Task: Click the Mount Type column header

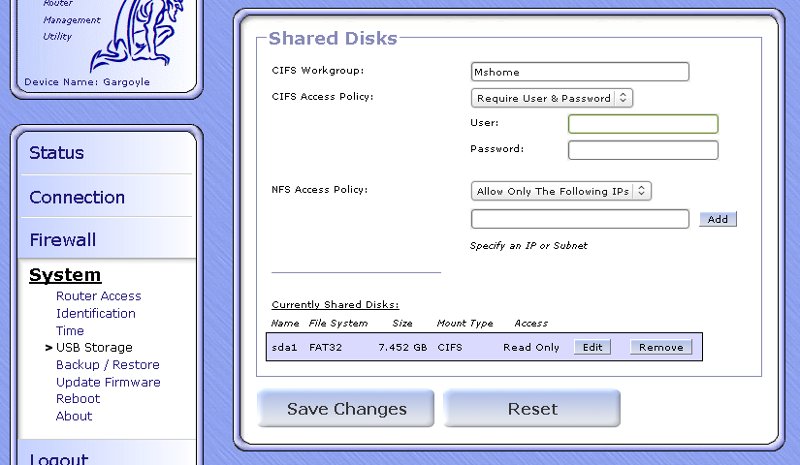Action: click(465, 323)
